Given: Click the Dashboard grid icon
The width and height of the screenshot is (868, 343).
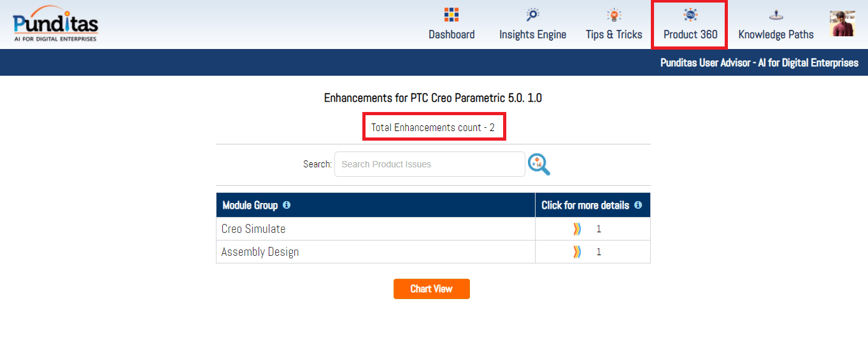Looking at the screenshot, I should (x=452, y=15).
